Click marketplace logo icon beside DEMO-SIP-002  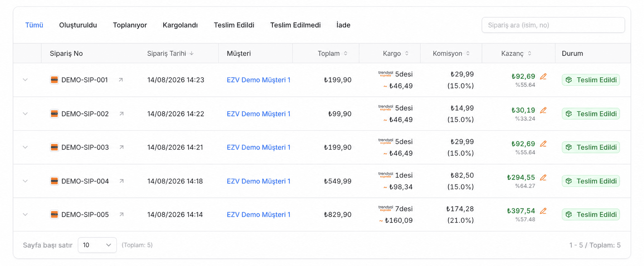coord(54,114)
